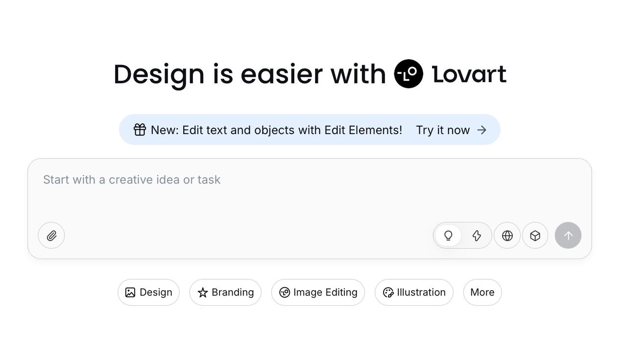This screenshot has height=364, width=627.
Task: Click the gift icon in announcement banner
Action: click(x=140, y=130)
